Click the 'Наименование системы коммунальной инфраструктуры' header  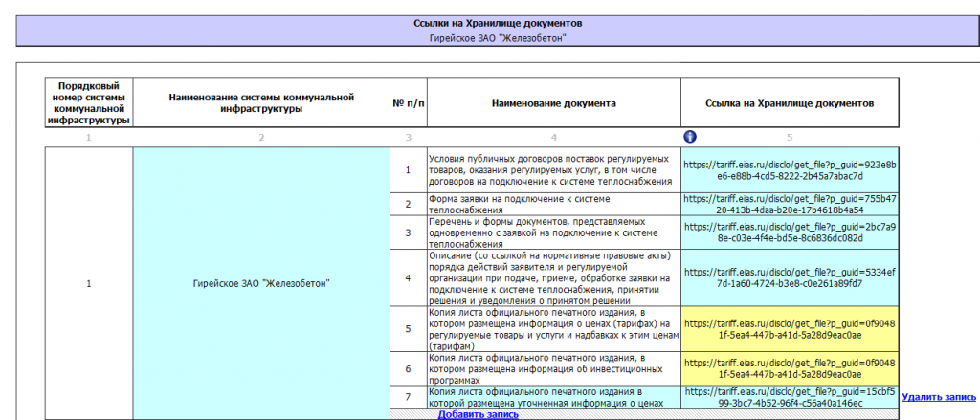(x=261, y=103)
